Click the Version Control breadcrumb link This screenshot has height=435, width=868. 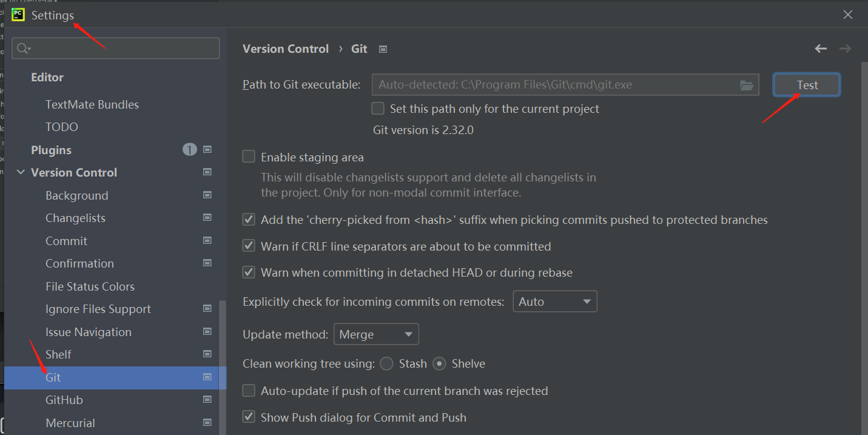(286, 49)
